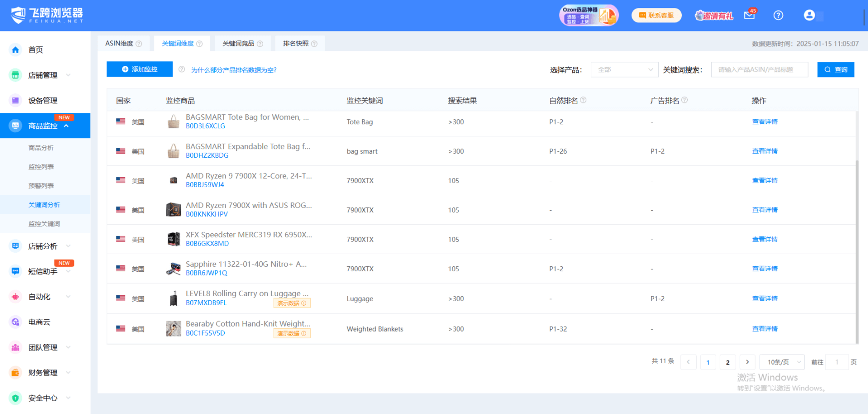Open 预警列表 submenu item
The image size is (868, 414).
[41, 186]
